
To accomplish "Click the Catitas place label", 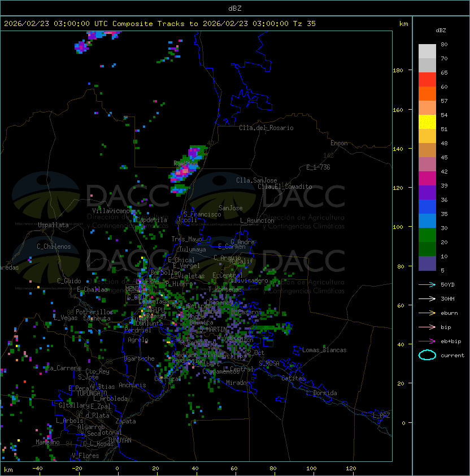I will click(293, 378).
